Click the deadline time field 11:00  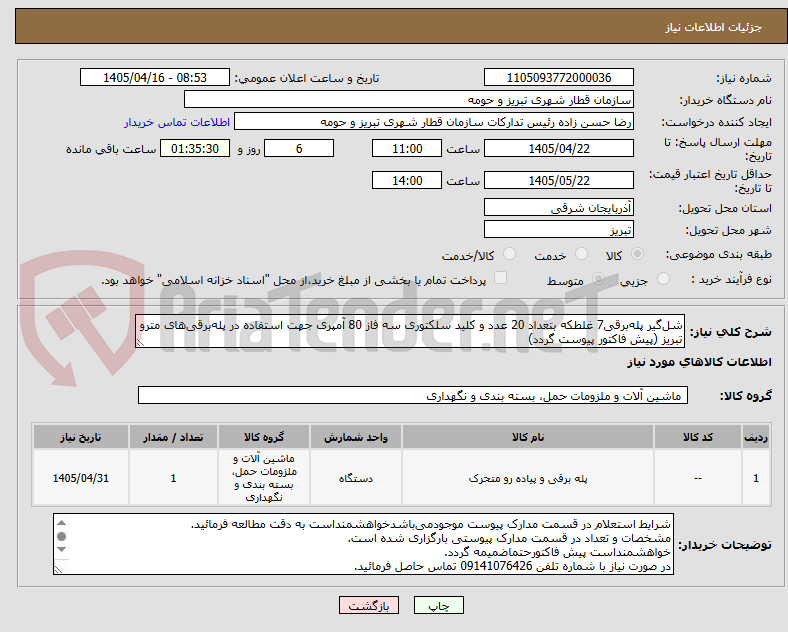(x=407, y=149)
